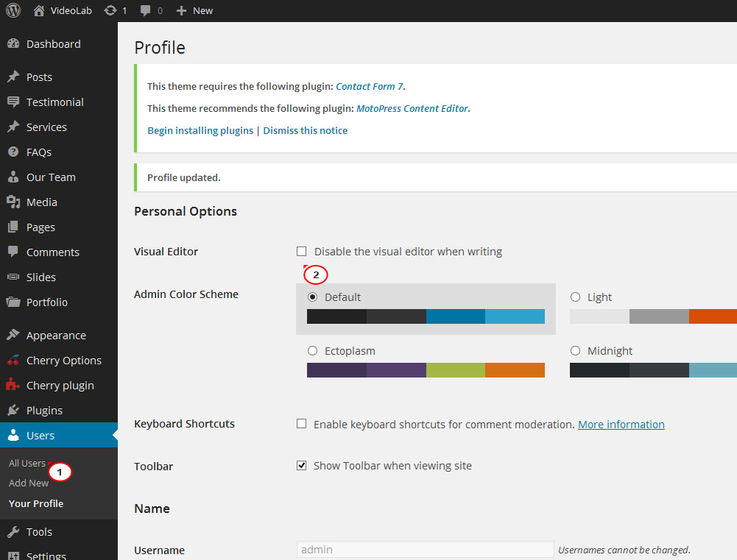Click the disabled Username admin field
The image size is (737, 560).
(x=426, y=550)
